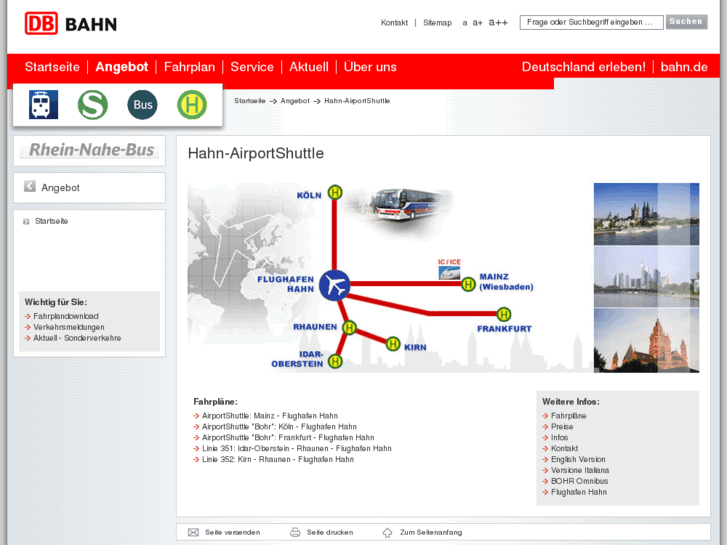Click the Suchen search button
The height and width of the screenshot is (545, 727).
(686, 22)
